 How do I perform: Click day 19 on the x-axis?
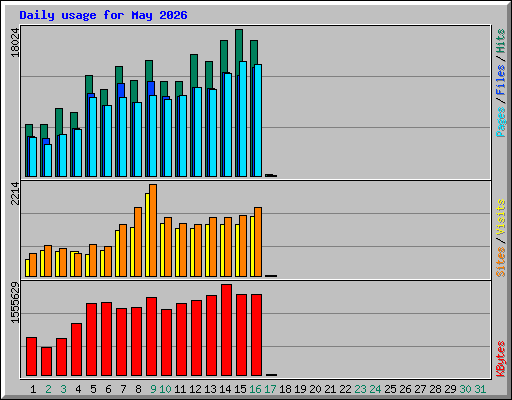point(300,389)
